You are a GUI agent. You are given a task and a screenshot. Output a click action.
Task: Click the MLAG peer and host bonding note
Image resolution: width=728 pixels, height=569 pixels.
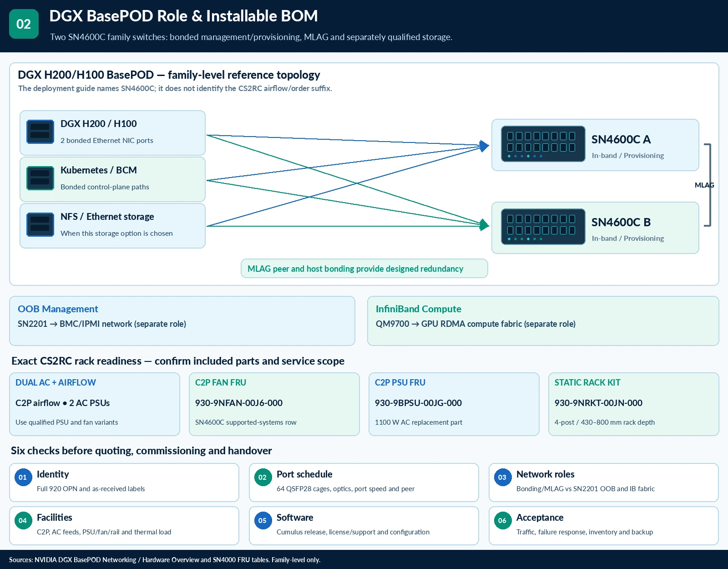pos(364,269)
